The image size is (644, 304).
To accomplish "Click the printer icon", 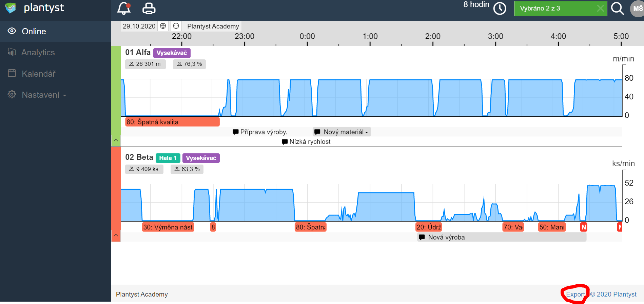I will [149, 8].
